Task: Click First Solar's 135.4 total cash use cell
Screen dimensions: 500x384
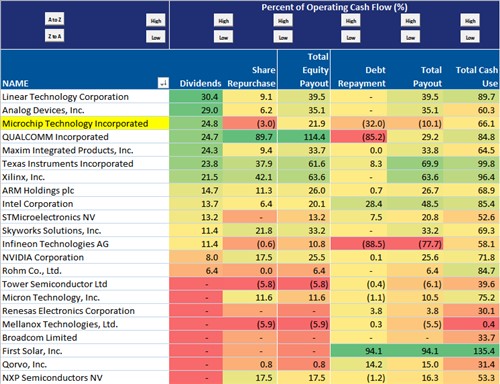Action: tap(472, 351)
